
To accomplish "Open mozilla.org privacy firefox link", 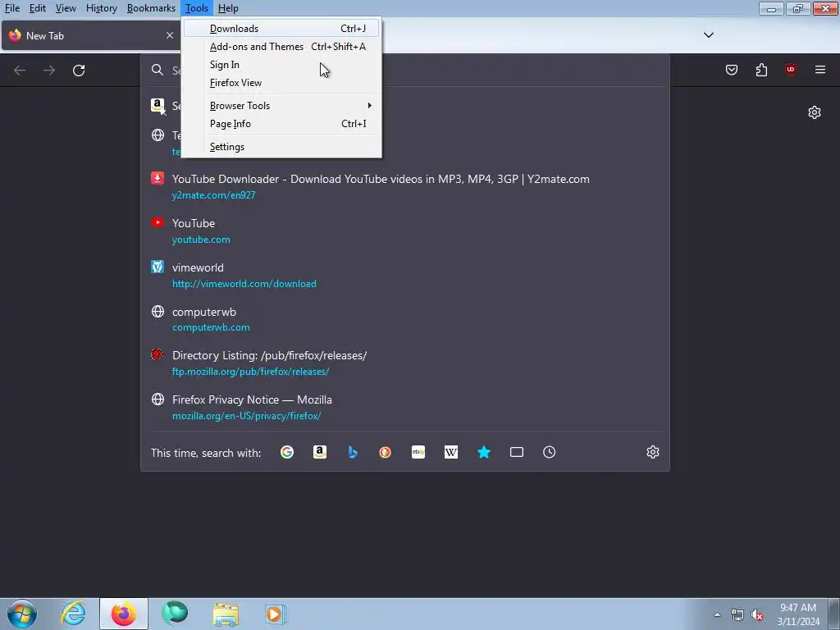I will tap(246, 416).
